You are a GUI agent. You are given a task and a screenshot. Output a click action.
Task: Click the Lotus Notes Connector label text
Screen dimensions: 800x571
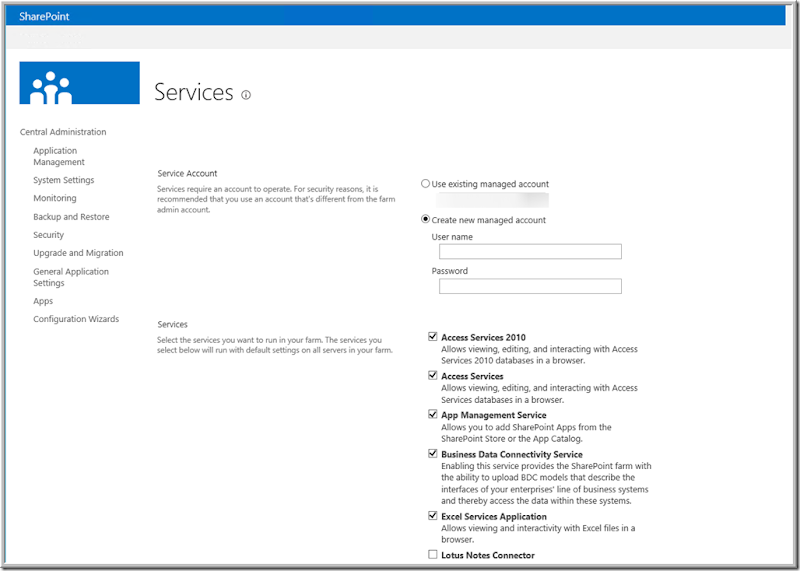point(488,555)
